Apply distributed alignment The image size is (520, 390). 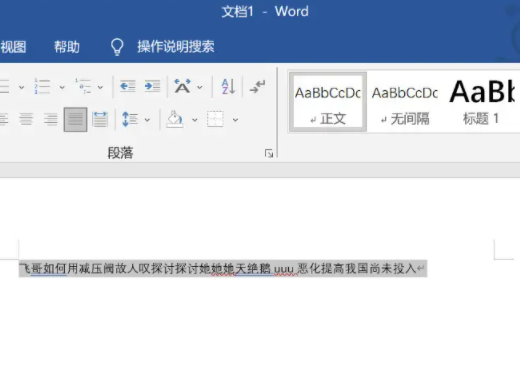pyautogui.click(x=100, y=119)
